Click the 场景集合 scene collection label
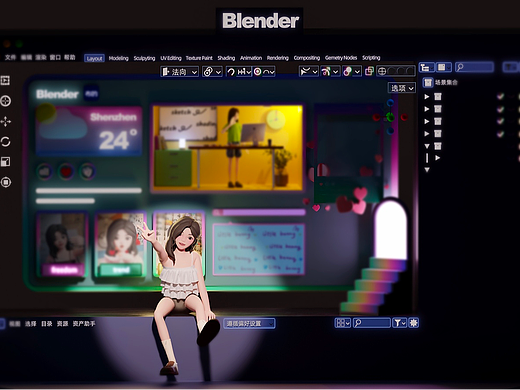 point(446,82)
